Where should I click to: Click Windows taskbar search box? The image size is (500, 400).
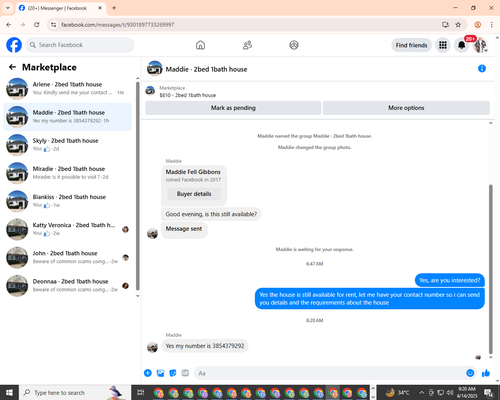[75, 393]
